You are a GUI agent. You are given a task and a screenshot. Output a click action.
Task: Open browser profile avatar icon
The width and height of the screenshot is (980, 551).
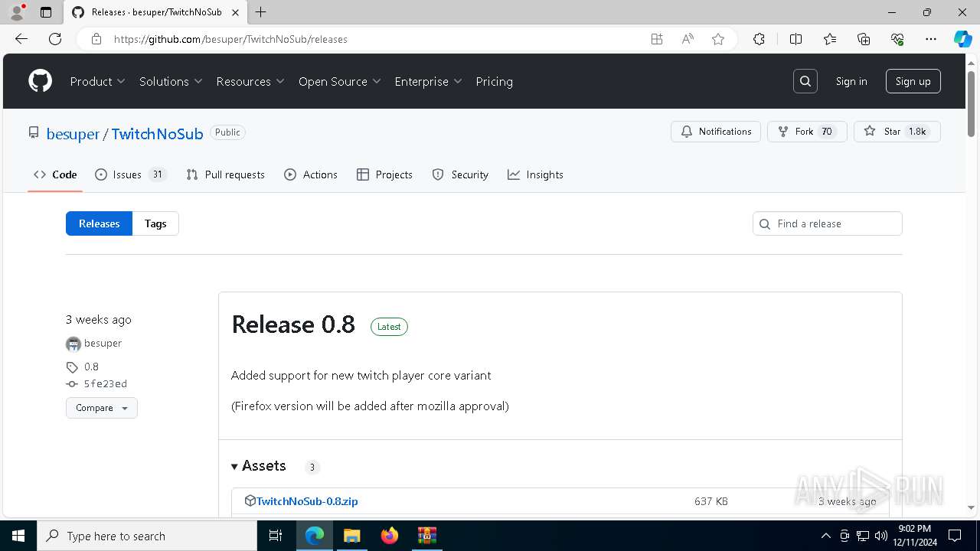[x=17, y=12]
